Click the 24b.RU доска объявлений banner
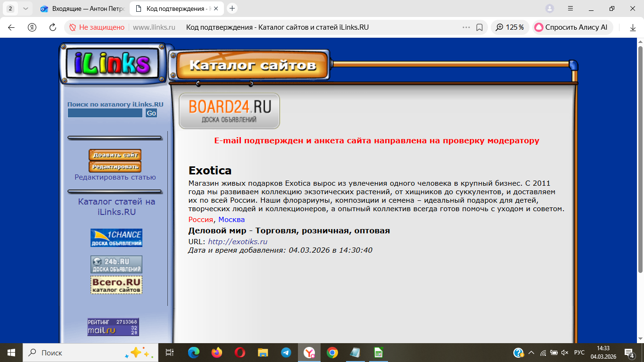Image resolution: width=644 pixels, height=362 pixels. (116, 264)
